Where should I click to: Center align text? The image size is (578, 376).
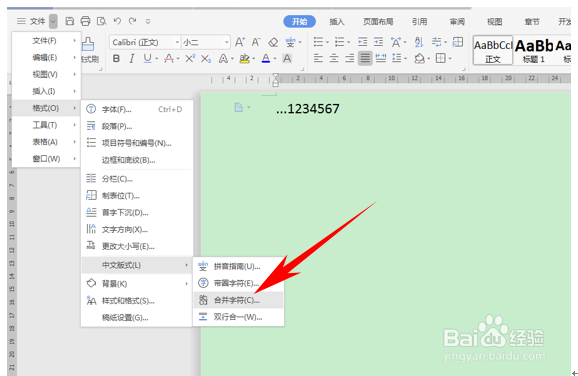(334, 58)
